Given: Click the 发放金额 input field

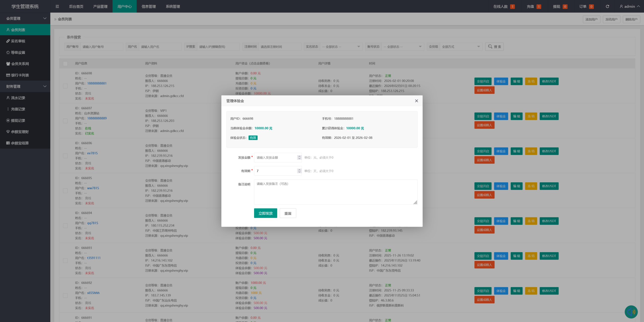Looking at the screenshot, I should (275, 158).
